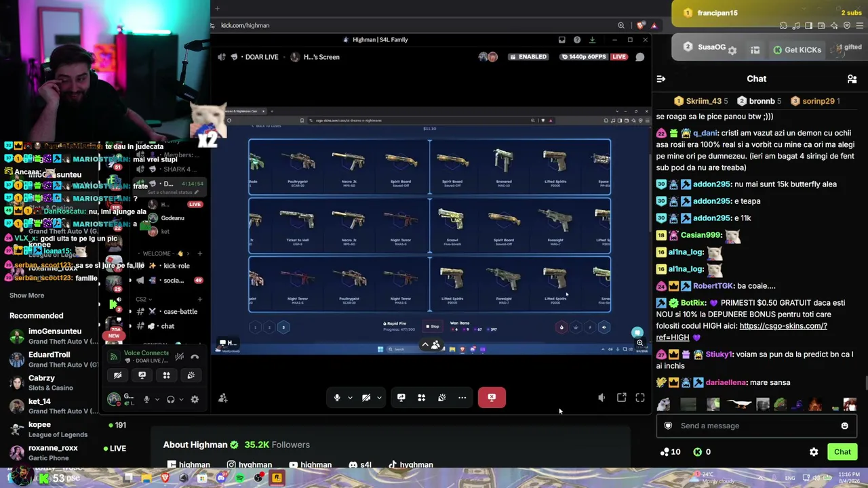Toggle microphone mute in Discord stream popout
This screenshot has width=868, height=488.
point(337,398)
